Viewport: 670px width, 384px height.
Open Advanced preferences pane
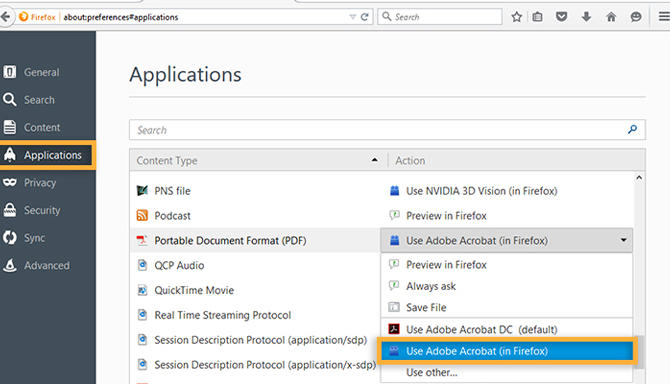(46, 265)
